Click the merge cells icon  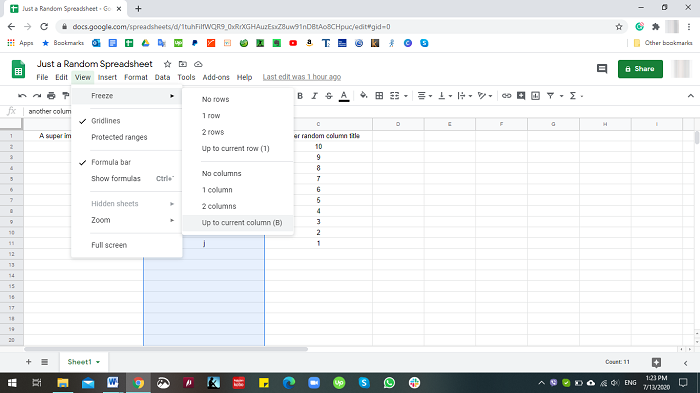click(395, 96)
